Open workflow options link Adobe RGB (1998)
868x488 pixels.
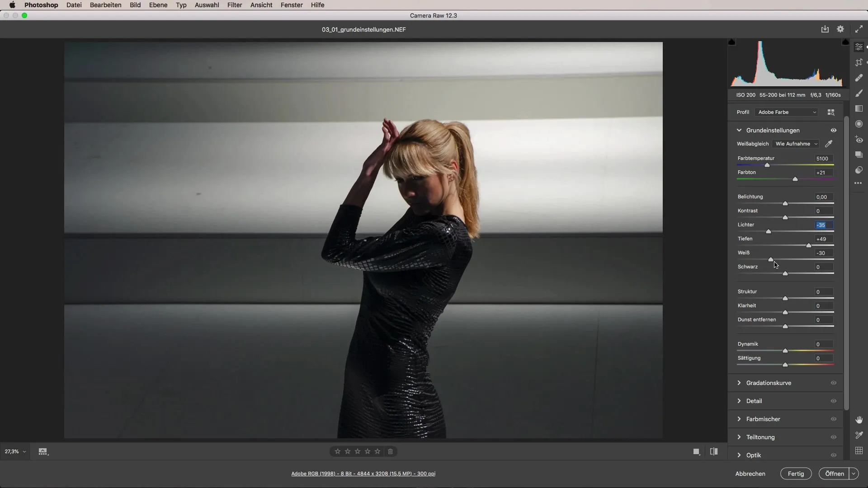[x=363, y=474]
